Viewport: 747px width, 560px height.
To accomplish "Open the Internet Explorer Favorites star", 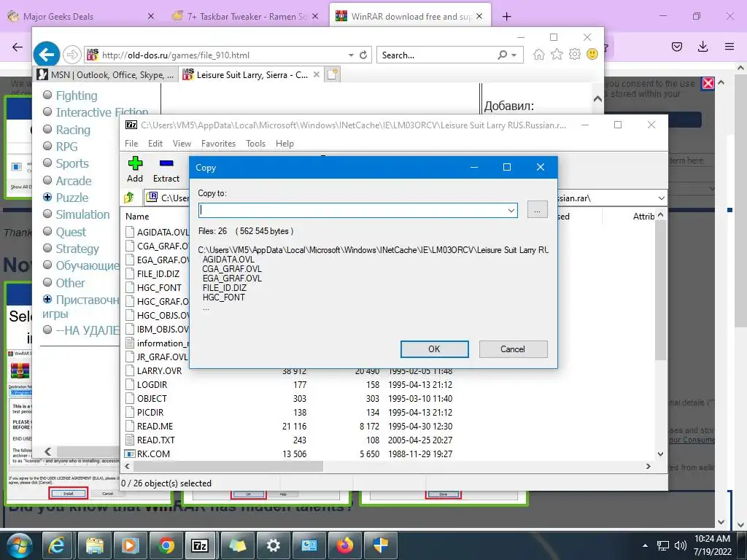I will coord(557,54).
